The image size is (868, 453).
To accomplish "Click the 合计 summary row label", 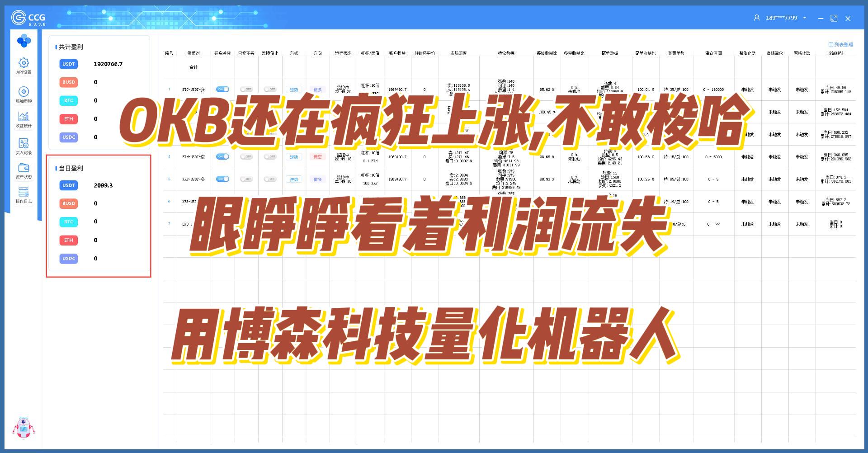I will click(x=193, y=67).
